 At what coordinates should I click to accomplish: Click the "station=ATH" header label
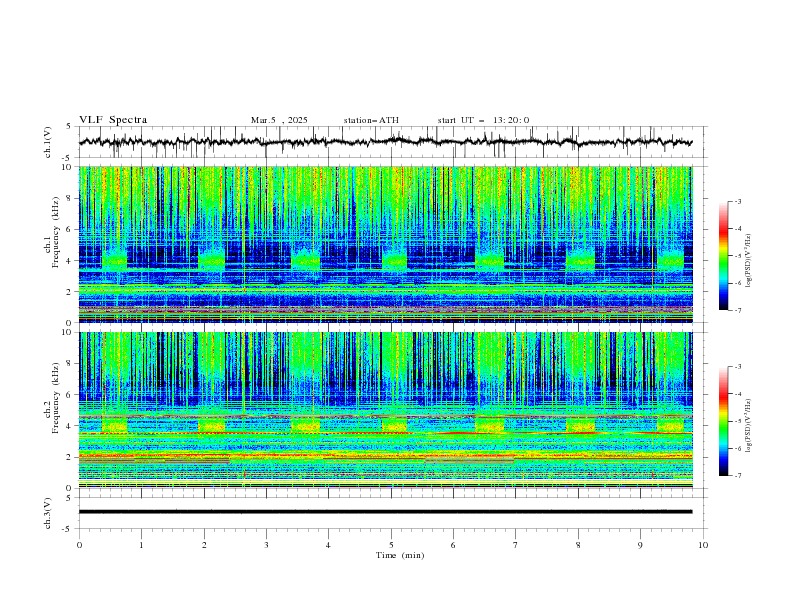click(371, 120)
